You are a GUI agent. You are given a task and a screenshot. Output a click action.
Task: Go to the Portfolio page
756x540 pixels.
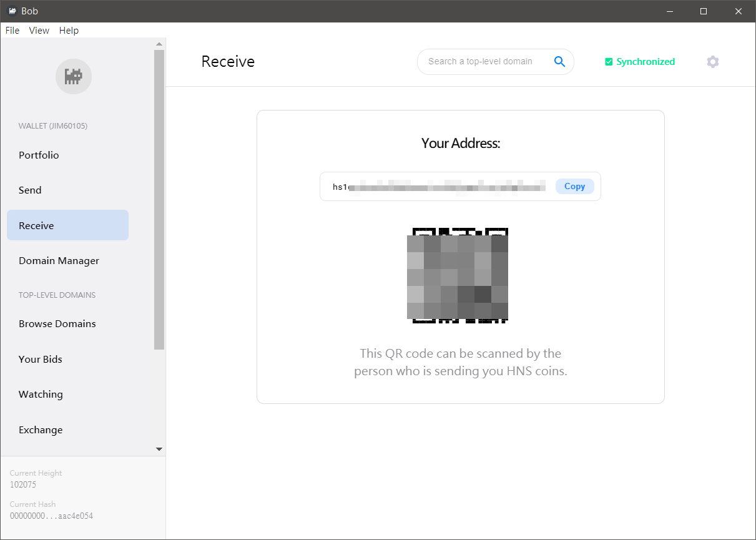tap(39, 155)
